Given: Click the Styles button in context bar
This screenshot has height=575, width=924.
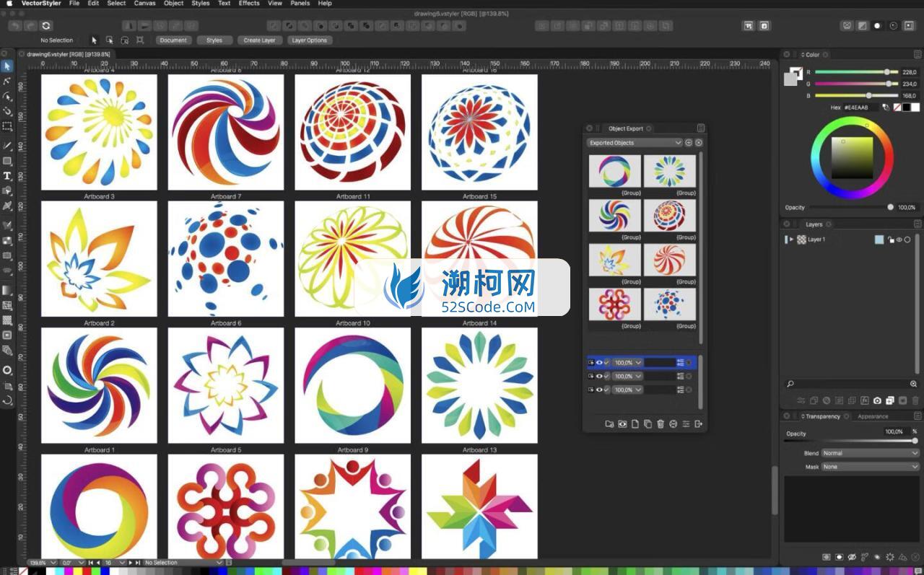Looking at the screenshot, I should click(214, 40).
